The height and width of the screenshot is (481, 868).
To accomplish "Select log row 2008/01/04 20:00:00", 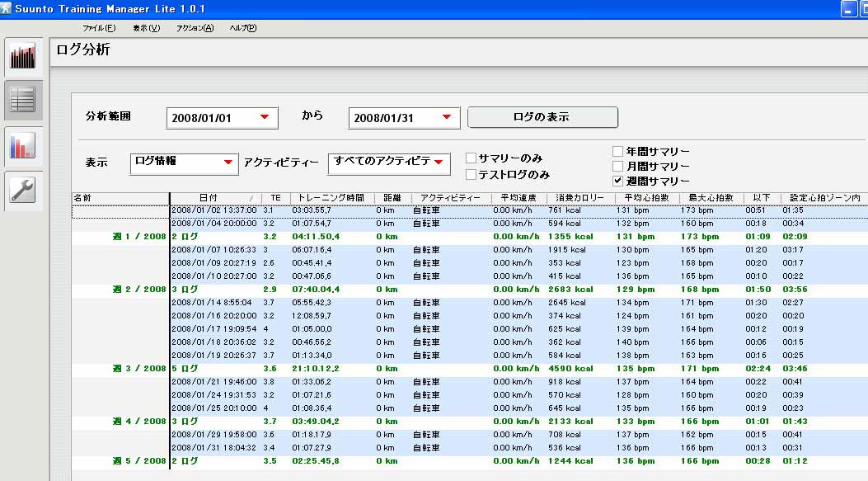I will (469, 224).
